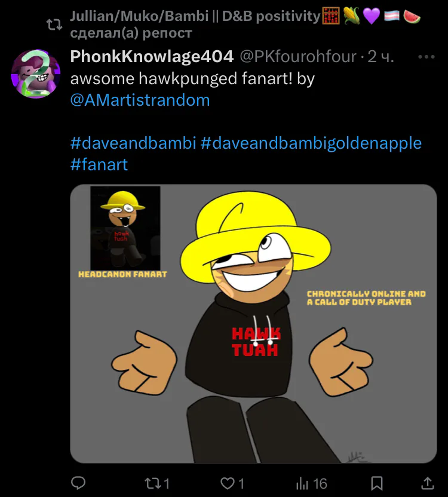Open PhonkKnowlage404 profile avatar
Image resolution: width=448 pixels, height=497 pixels.
35,74
